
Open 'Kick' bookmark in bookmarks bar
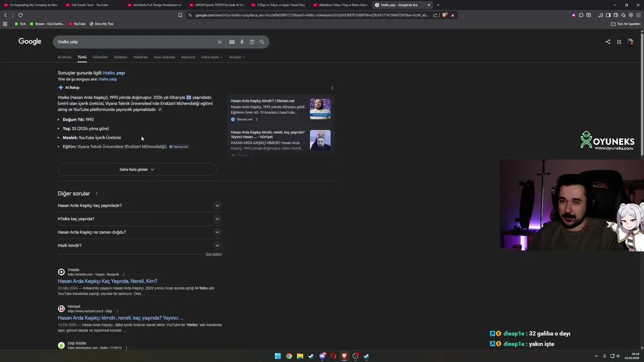[20, 24]
